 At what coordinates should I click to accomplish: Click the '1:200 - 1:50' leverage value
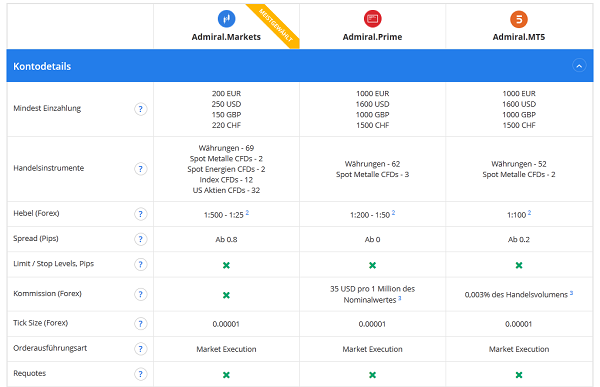click(370, 215)
